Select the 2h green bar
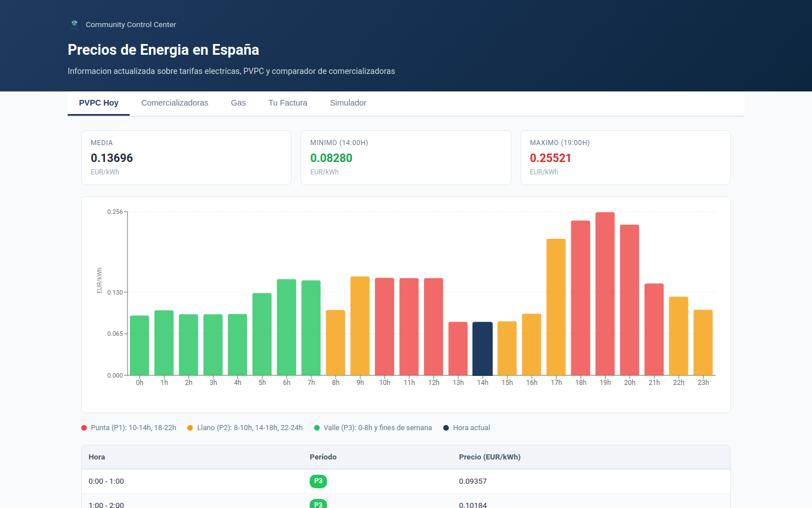Viewport: 812px width, 508px height. [188, 345]
